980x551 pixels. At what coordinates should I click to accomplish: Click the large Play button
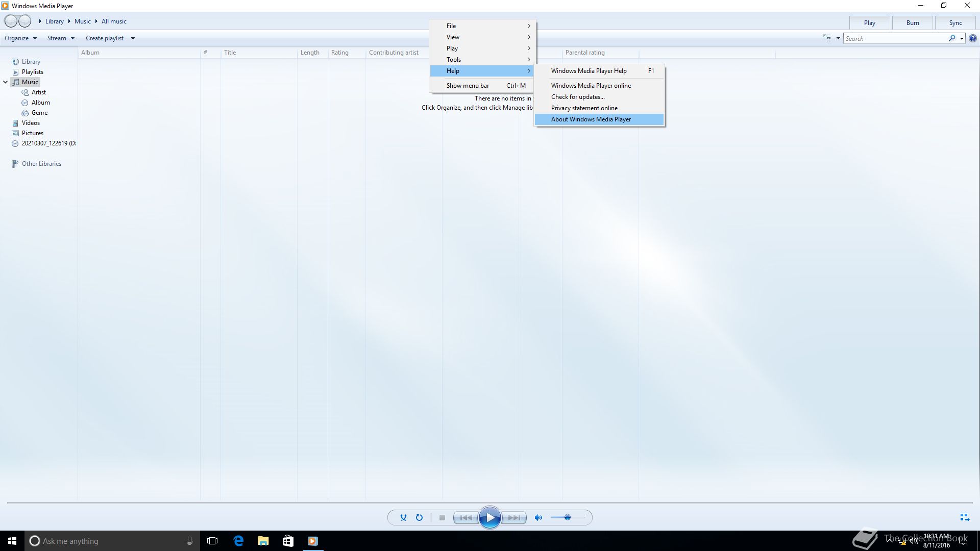click(x=490, y=517)
